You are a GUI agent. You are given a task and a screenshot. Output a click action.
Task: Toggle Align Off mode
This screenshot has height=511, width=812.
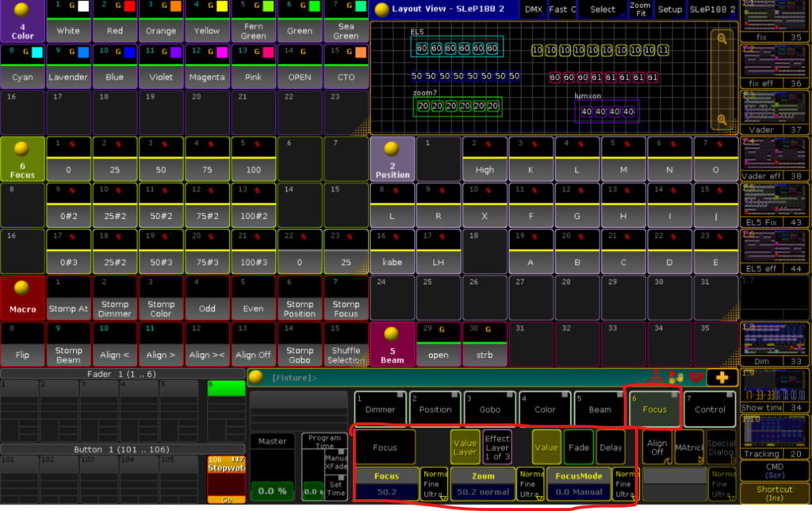click(657, 447)
